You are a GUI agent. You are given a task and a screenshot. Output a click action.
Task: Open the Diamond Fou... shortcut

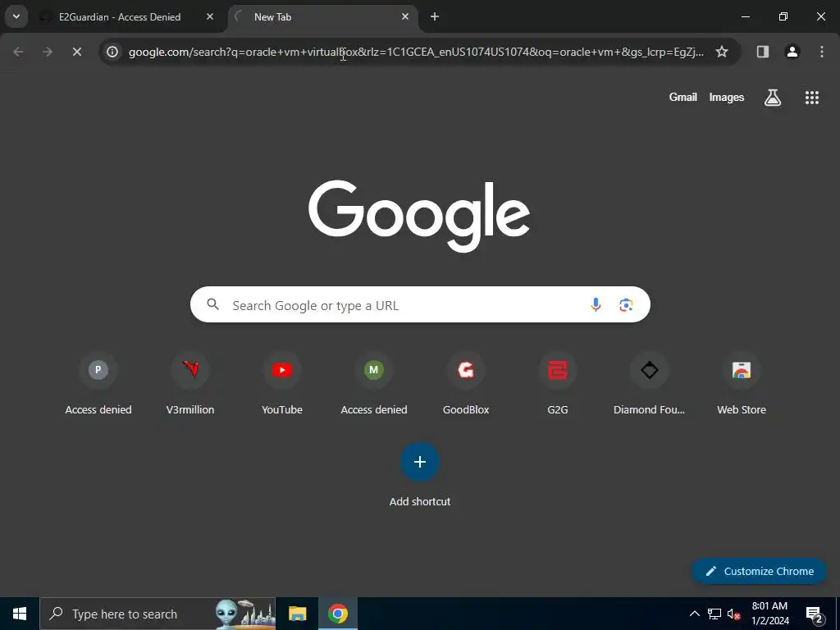[650, 385]
